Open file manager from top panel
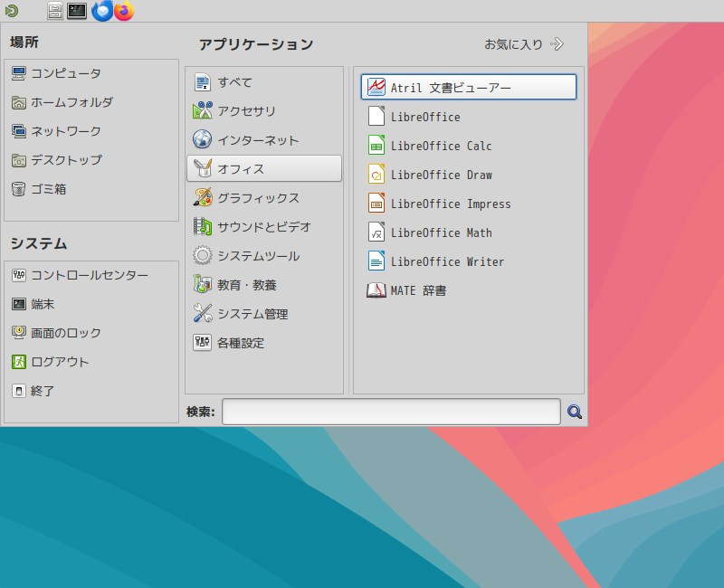 (55, 11)
